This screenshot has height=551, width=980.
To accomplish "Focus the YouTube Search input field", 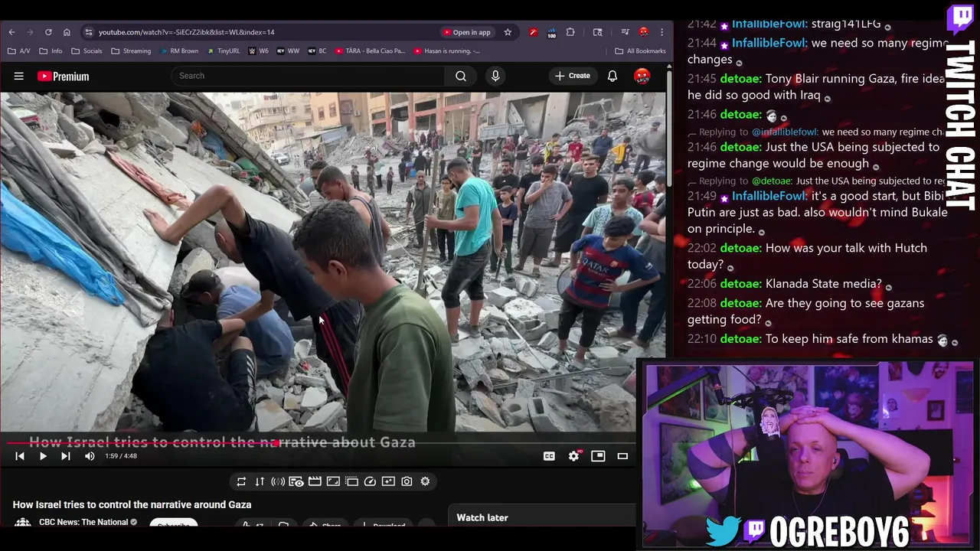I will (308, 76).
